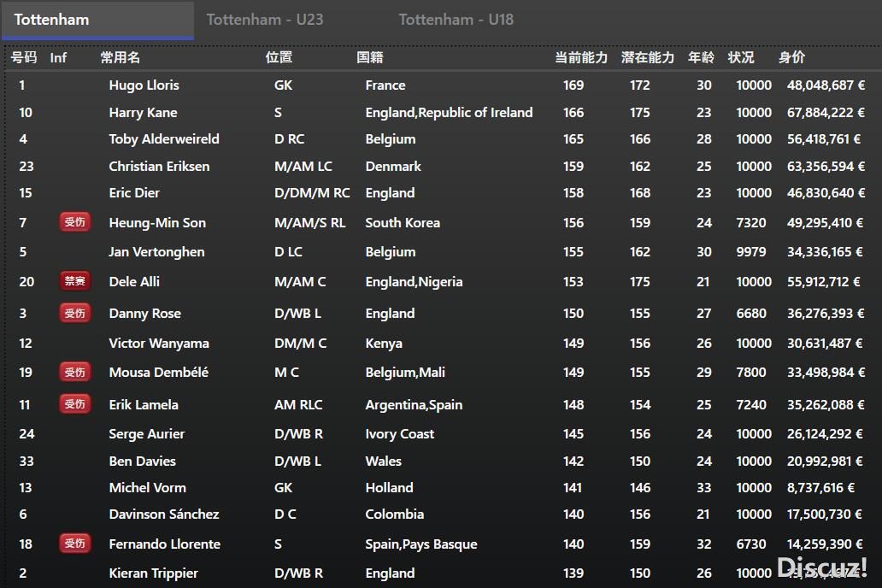This screenshot has width=882, height=588.
Task: Sort by 位置 column header
Action: [x=279, y=57]
